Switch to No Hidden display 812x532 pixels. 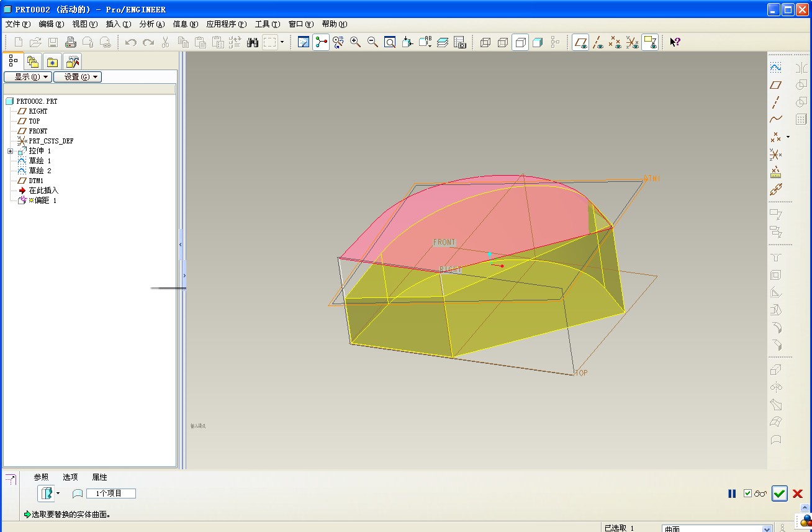pos(520,42)
